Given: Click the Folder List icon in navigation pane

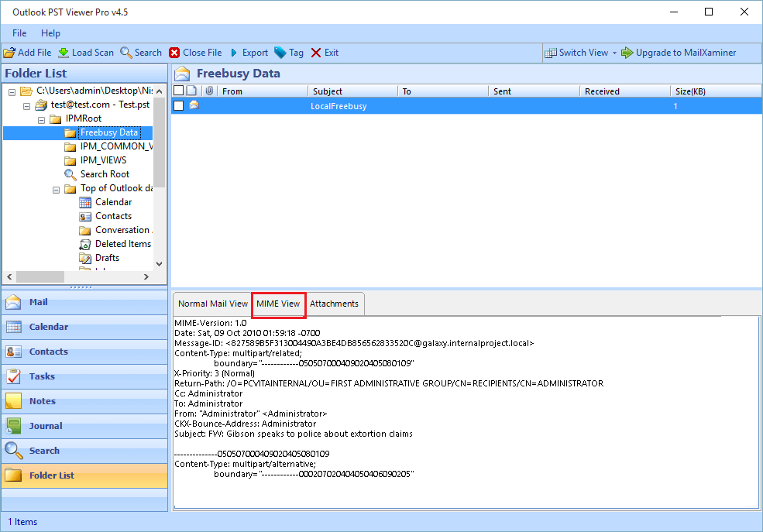Looking at the screenshot, I should tap(14, 475).
